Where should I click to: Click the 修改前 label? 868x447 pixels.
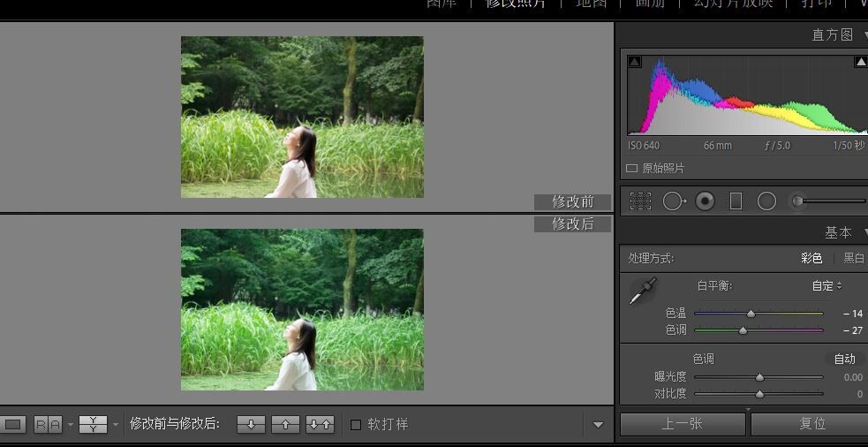(x=573, y=202)
